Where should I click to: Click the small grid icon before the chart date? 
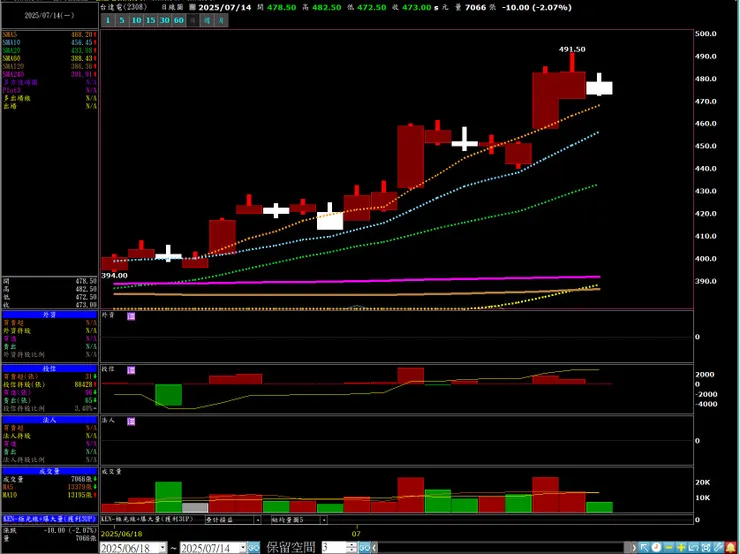[x=193, y=8]
